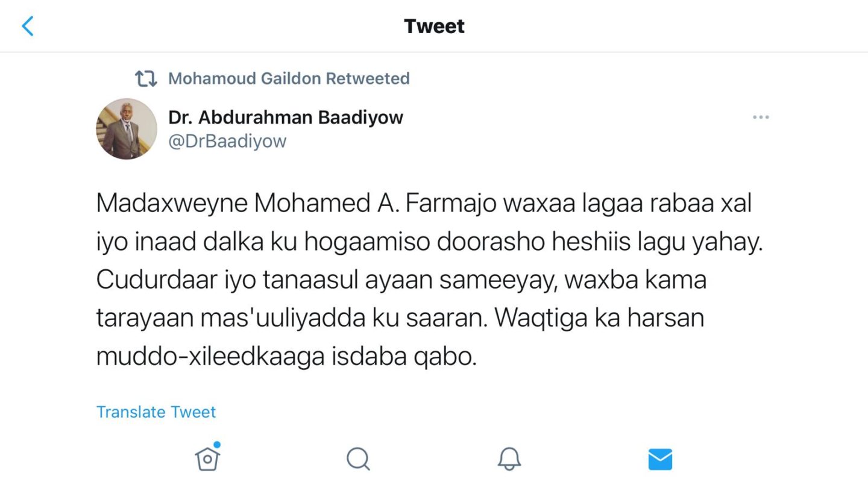This screenshot has width=868, height=488.
Task: Click the tweet line starting with Cudurdaar
Action: (x=401, y=281)
